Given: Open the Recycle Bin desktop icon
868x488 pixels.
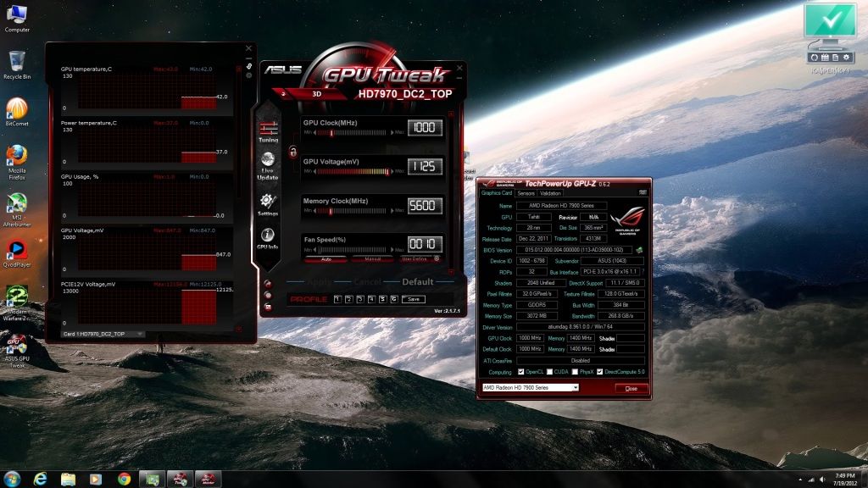Looking at the screenshot, I should (17, 64).
